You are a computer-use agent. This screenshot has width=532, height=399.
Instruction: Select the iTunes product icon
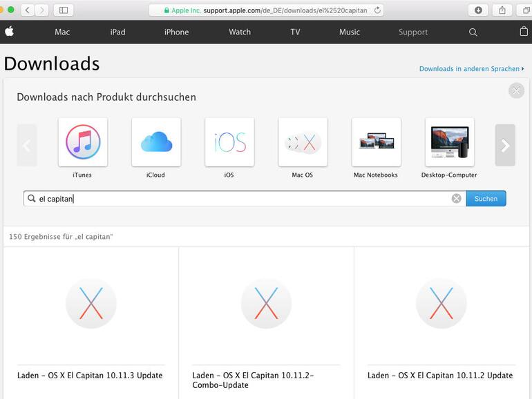coord(83,142)
